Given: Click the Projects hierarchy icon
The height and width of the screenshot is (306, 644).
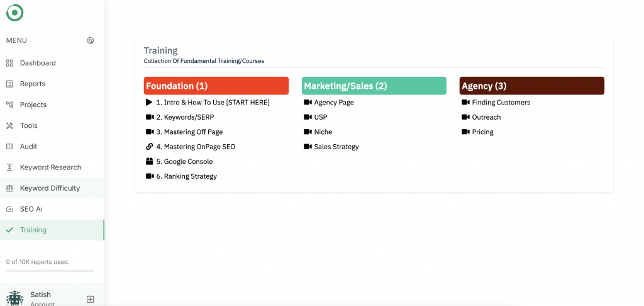Looking at the screenshot, I should (x=9, y=105).
